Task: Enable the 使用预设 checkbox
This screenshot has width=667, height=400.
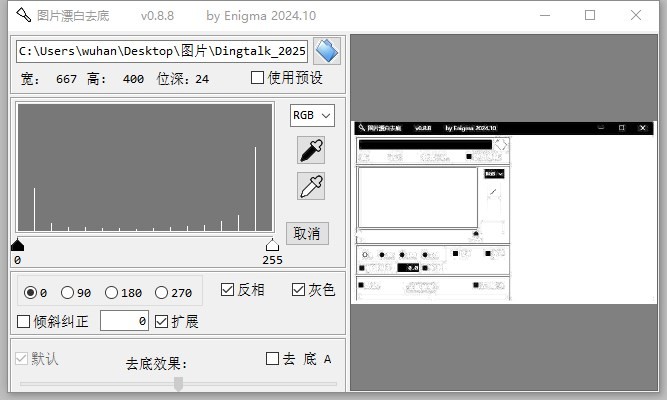Action: 258,78
